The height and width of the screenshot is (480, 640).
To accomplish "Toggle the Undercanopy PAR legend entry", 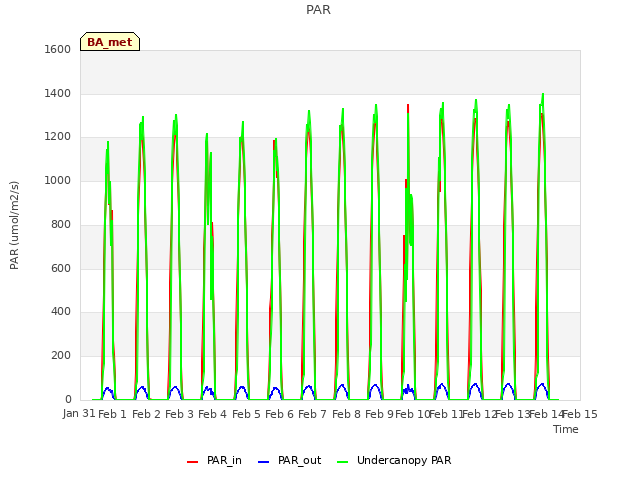I will pyautogui.click(x=394, y=460).
